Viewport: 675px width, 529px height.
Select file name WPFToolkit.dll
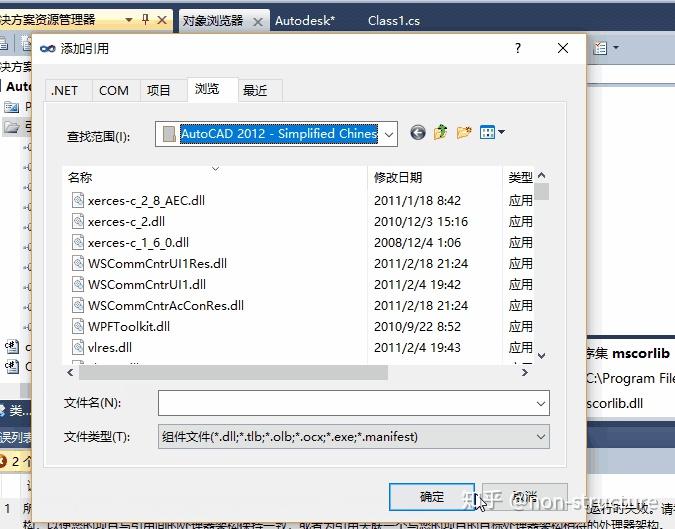tap(129, 326)
